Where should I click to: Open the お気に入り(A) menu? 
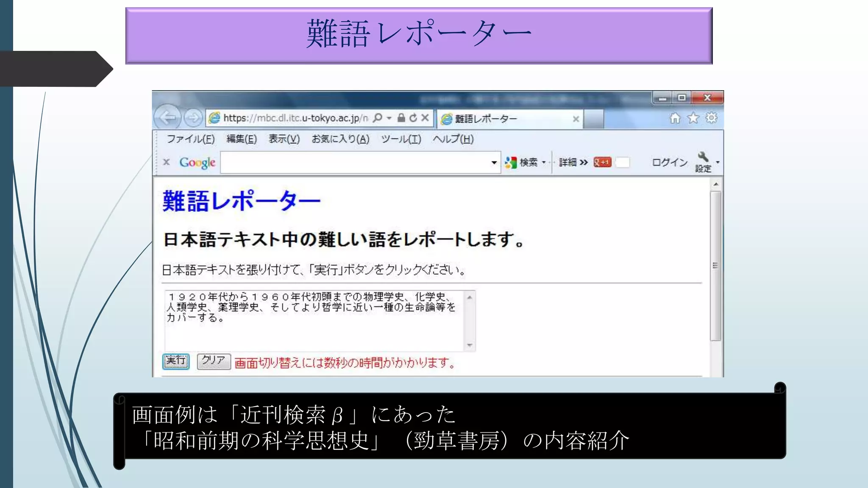[340, 139]
